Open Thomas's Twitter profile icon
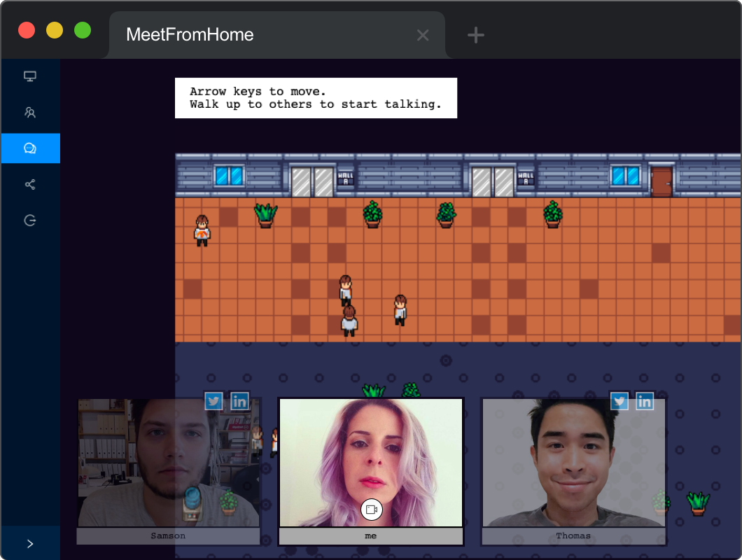742x560 pixels. 619,401
